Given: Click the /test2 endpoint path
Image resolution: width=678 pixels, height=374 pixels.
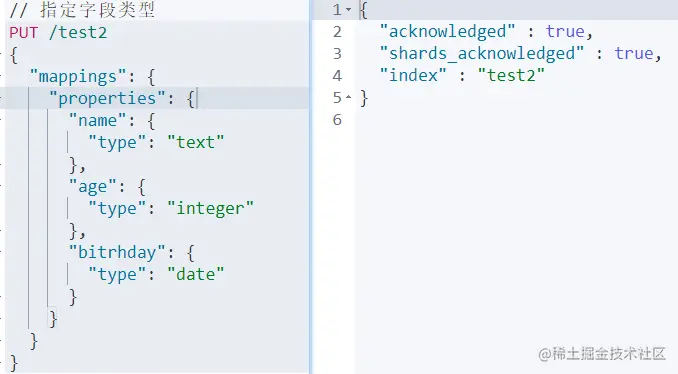Looking at the screenshot, I should point(78,32).
